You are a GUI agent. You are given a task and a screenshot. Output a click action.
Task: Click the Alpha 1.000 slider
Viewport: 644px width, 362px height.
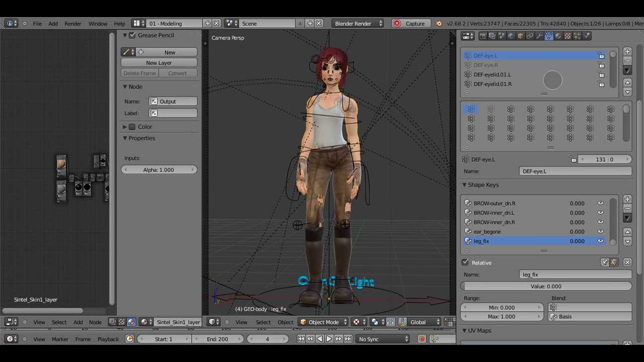pos(159,170)
